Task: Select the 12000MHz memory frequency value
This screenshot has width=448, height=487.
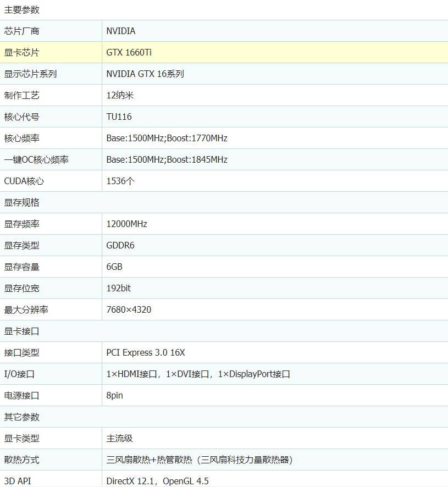Action: 127,224
